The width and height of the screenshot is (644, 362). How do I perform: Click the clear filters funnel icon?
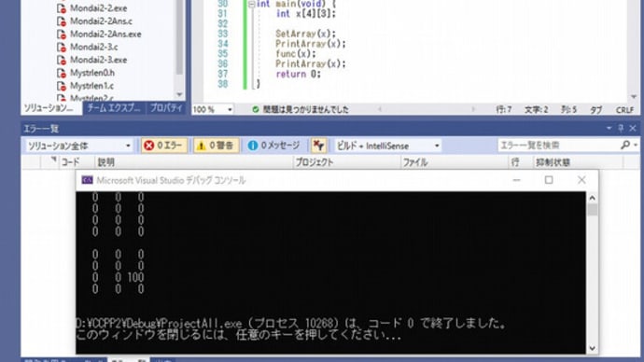[318, 146]
